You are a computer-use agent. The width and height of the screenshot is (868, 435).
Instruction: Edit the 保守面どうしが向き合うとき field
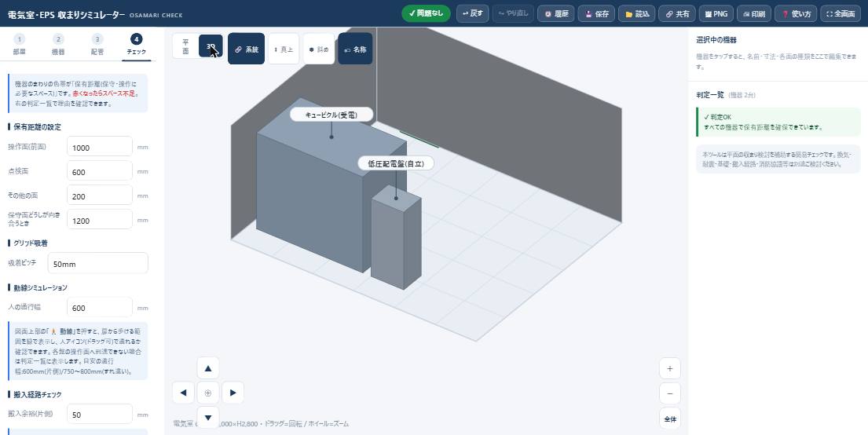point(100,221)
